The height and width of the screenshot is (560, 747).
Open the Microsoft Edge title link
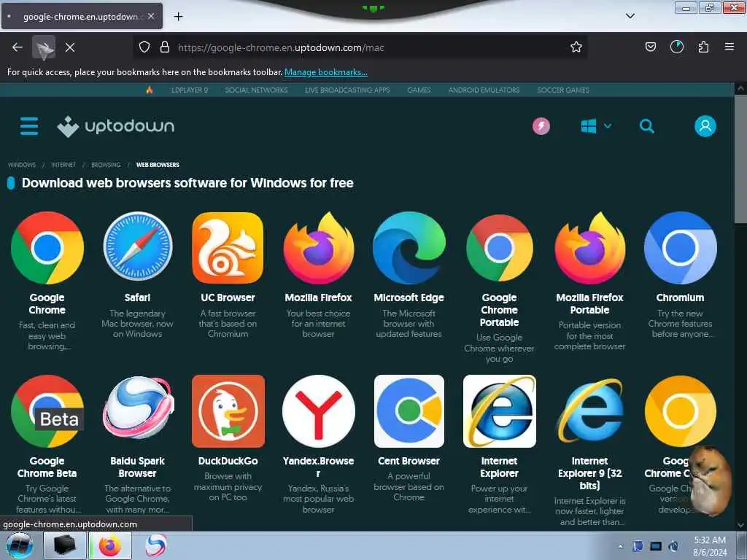point(409,297)
